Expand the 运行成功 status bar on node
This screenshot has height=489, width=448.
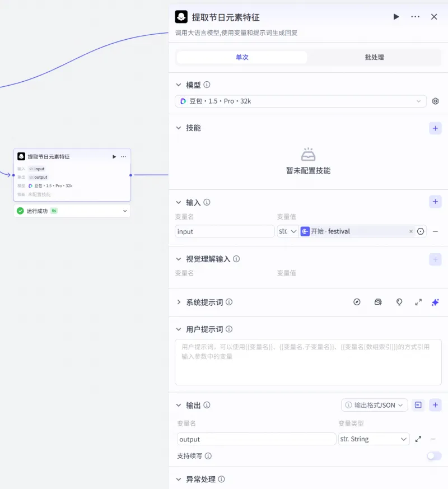click(x=124, y=211)
